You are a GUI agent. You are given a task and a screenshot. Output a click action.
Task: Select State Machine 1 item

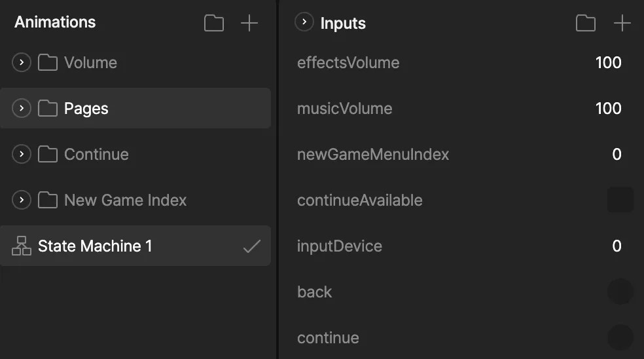coord(95,246)
